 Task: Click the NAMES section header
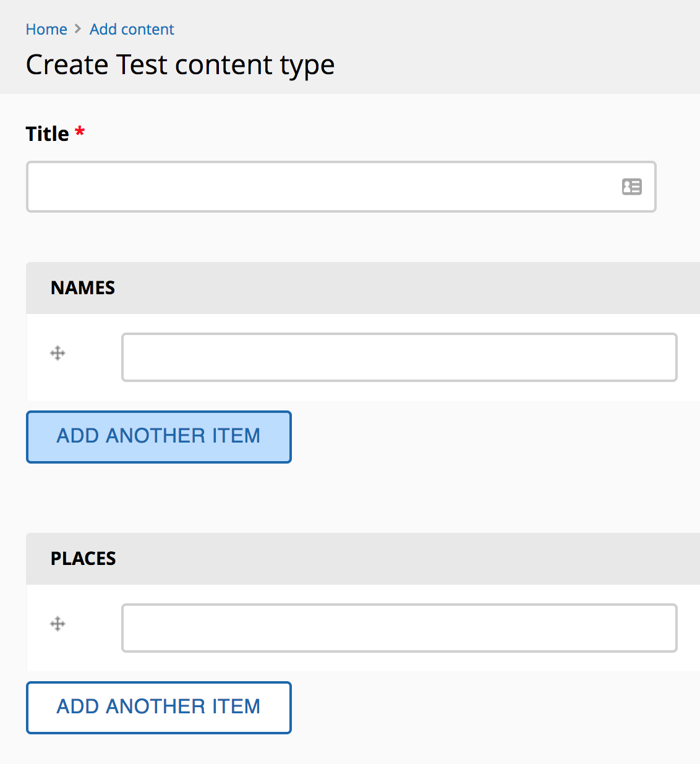[82, 287]
